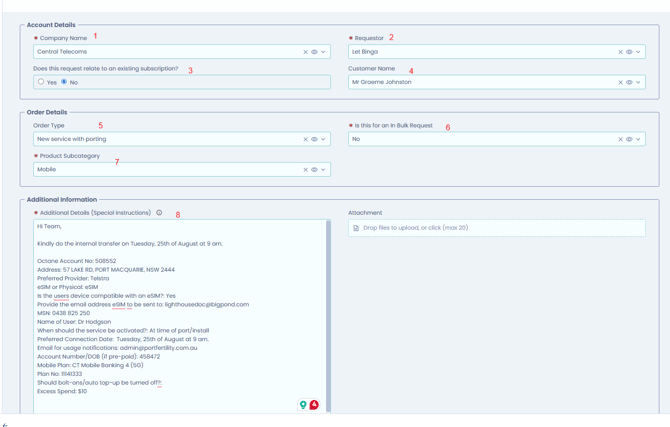Click the file icon in the Attachment drop zone
The image size is (670, 427).
click(356, 228)
